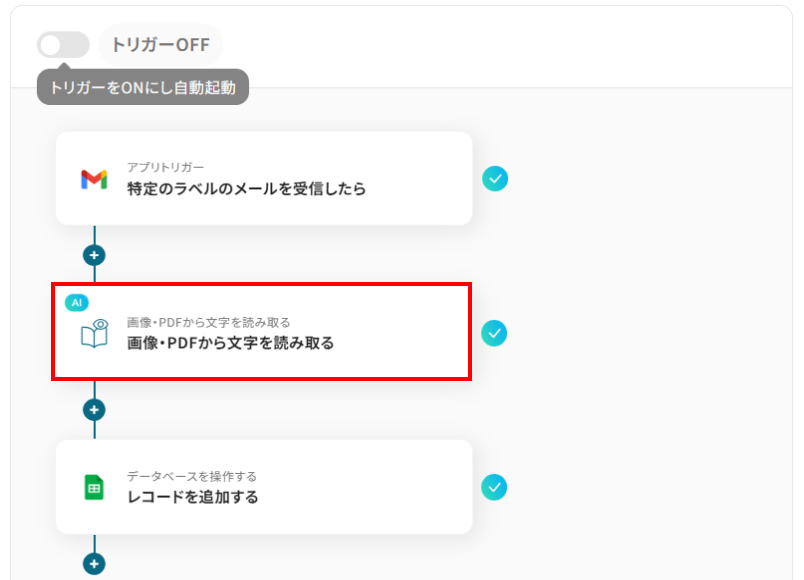Click the book-and-eye OCR icon

pyautogui.click(x=94, y=334)
